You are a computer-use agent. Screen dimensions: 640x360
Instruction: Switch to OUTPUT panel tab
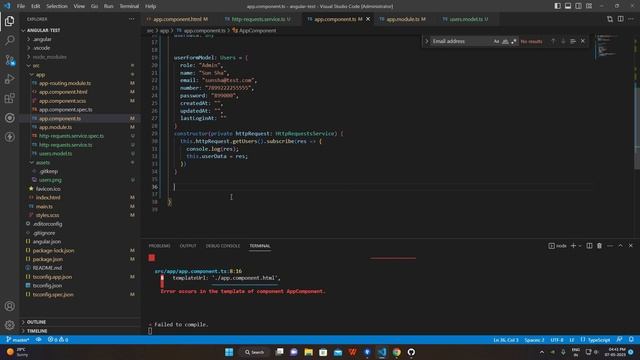click(x=188, y=246)
